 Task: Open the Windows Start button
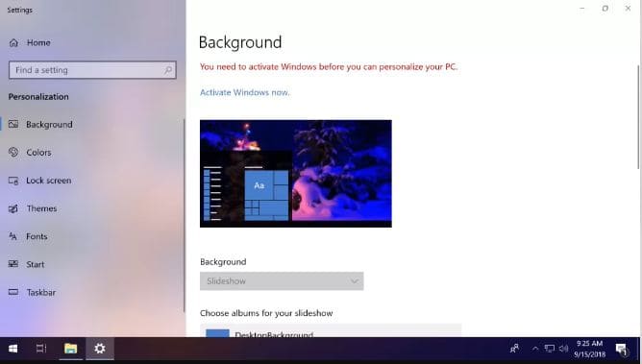[12, 349]
